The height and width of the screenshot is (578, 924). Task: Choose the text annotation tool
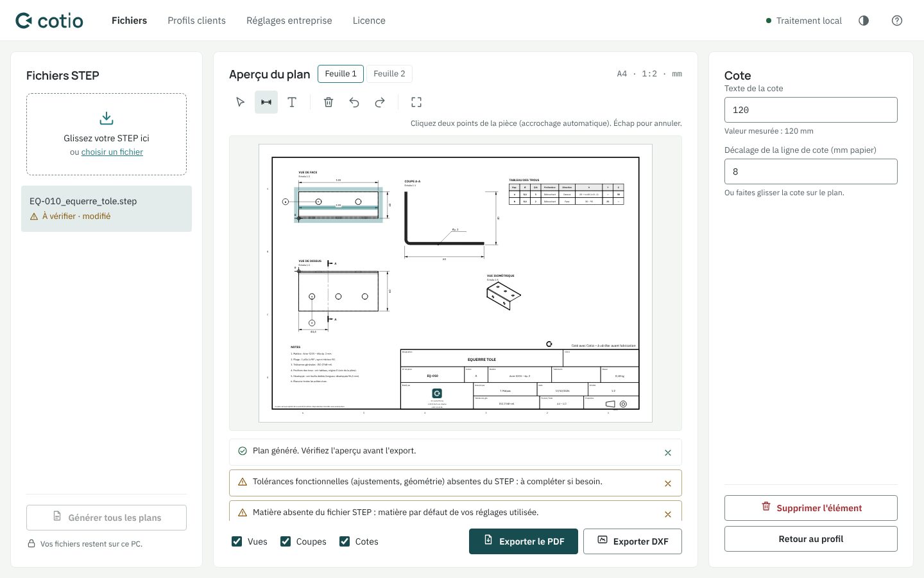tap(292, 102)
